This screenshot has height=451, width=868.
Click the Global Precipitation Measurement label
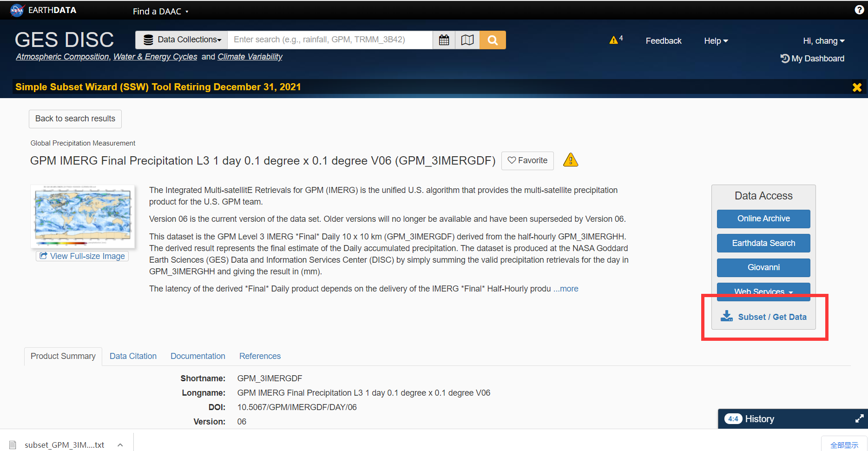pos(83,143)
